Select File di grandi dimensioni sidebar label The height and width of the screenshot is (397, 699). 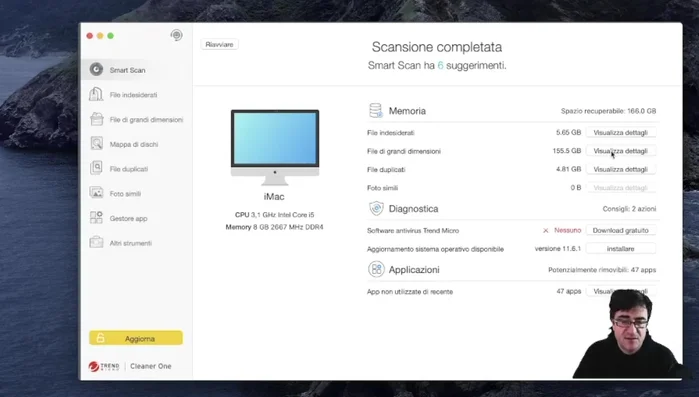click(x=146, y=119)
